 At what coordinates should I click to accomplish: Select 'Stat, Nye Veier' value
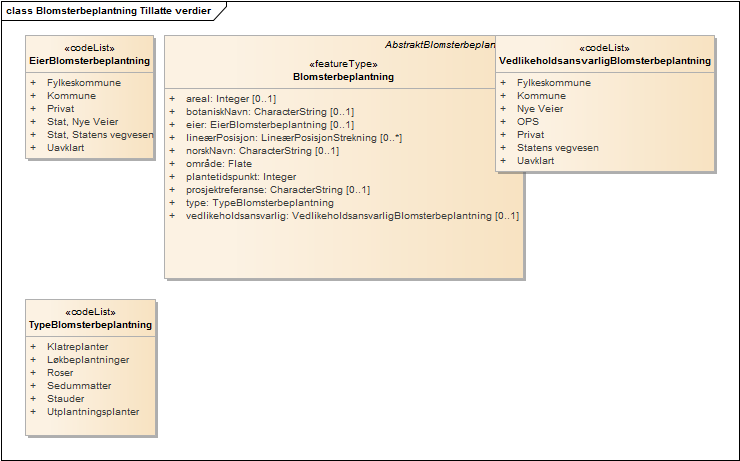83,122
